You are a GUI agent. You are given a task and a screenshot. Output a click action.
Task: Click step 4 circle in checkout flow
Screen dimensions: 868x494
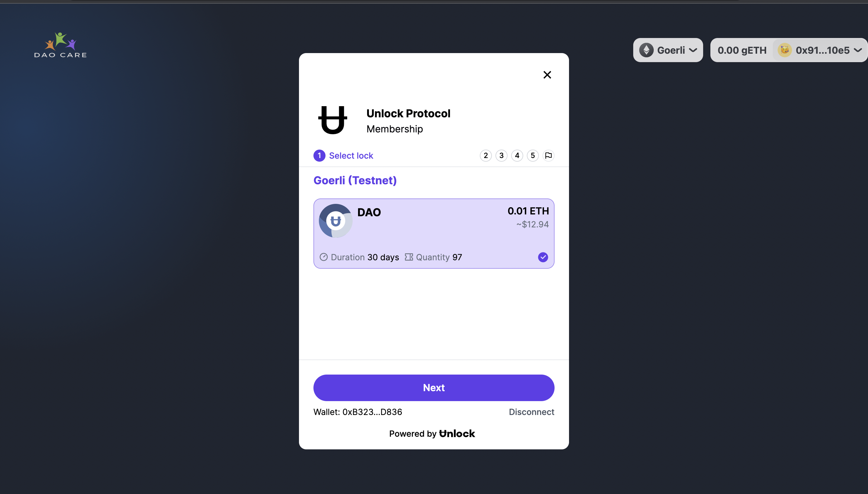pyautogui.click(x=517, y=155)
